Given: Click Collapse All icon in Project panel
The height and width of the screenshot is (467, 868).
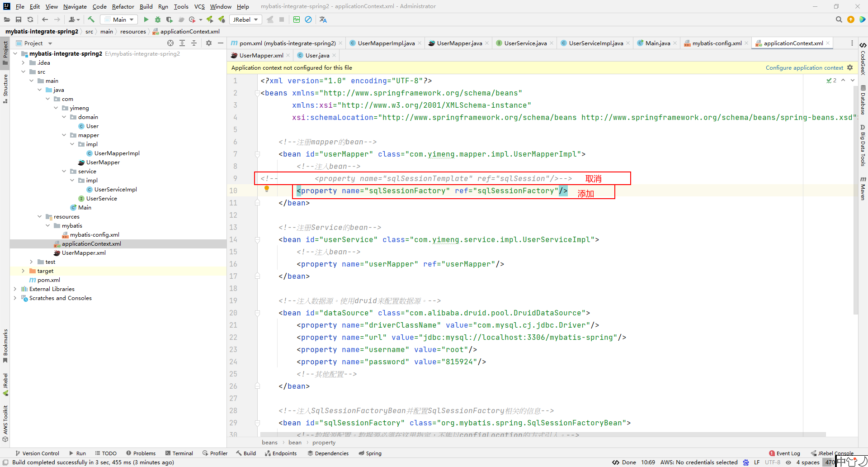Looking at the screenshot, I should pyautogui.click(x=194, y=43).
